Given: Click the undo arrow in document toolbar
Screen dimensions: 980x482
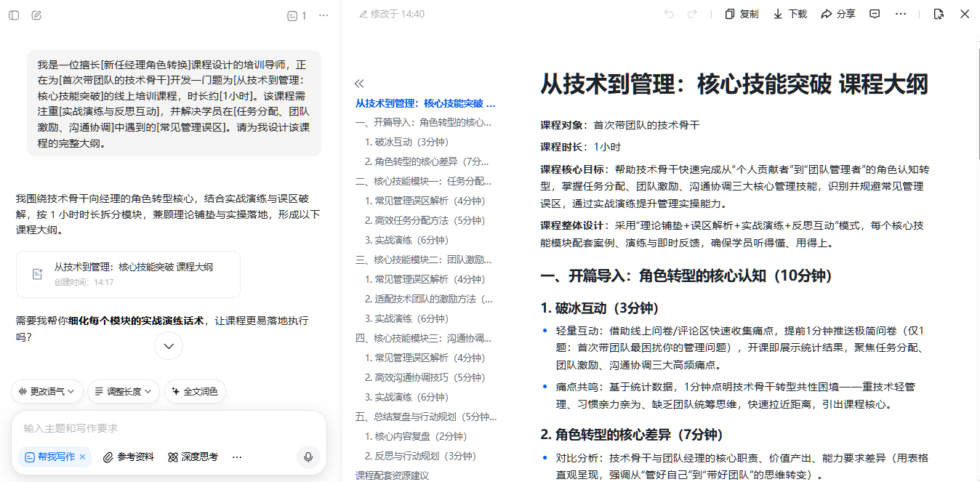Looking at the screenshot, I should click(669, 14).
